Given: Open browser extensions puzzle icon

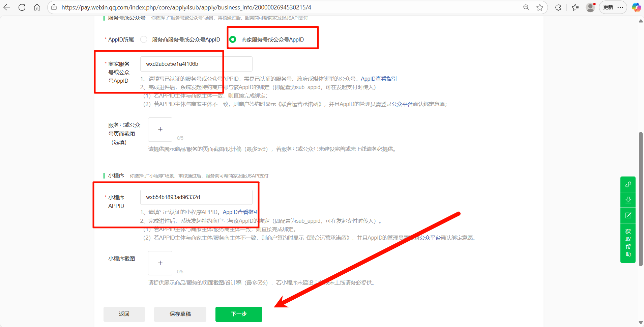Looking at the screenshot, I should [558, 7].
